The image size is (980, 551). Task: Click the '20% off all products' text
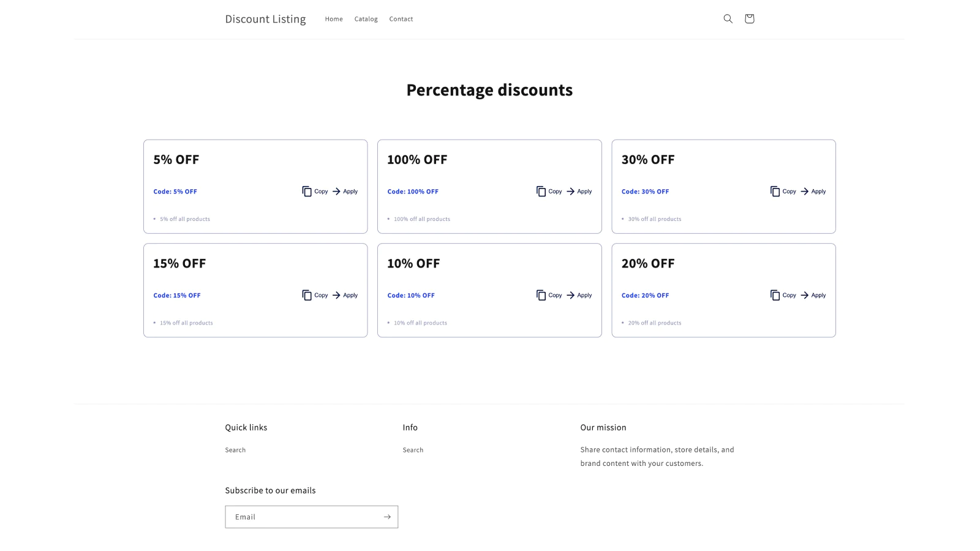[x=655, y=323]
